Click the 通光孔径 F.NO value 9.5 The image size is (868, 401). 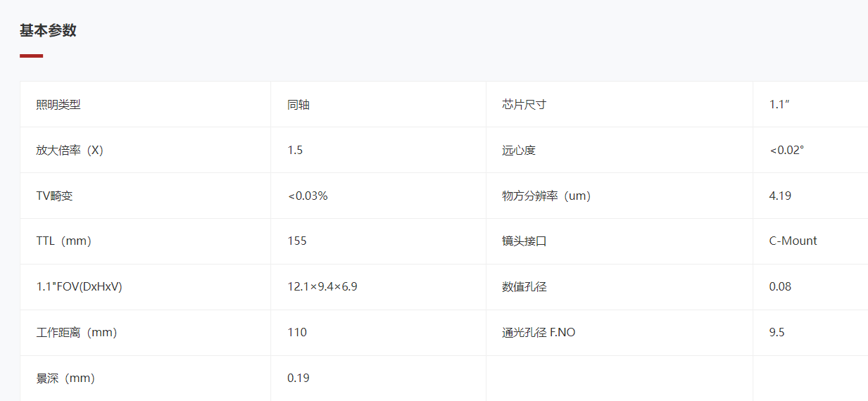pos(777,333)
